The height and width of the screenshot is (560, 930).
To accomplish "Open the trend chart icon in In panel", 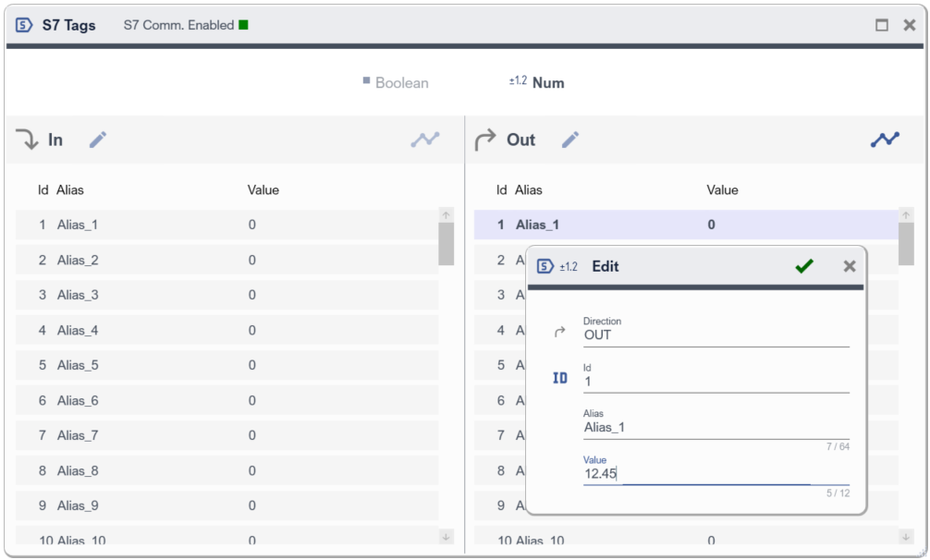I will point(425,140).
